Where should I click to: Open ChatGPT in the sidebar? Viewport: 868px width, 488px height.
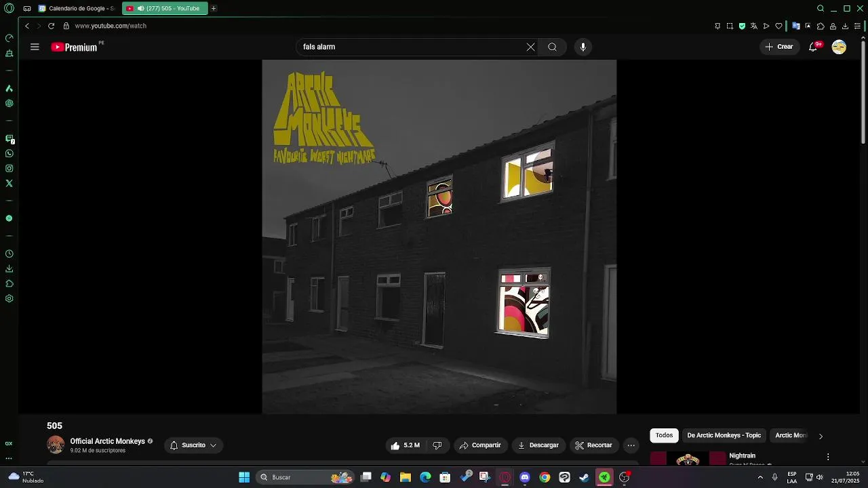click(9, 104)
